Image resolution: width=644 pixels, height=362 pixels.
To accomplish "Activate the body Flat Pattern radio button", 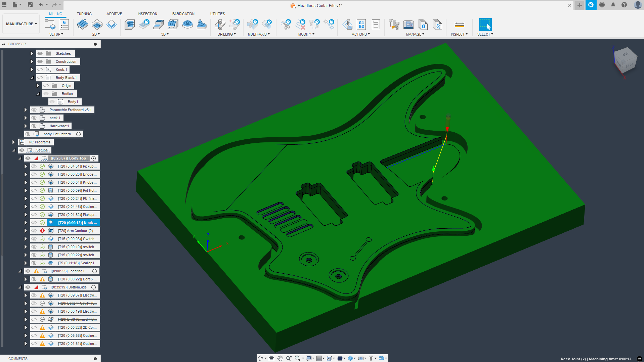I will point(79,134).
